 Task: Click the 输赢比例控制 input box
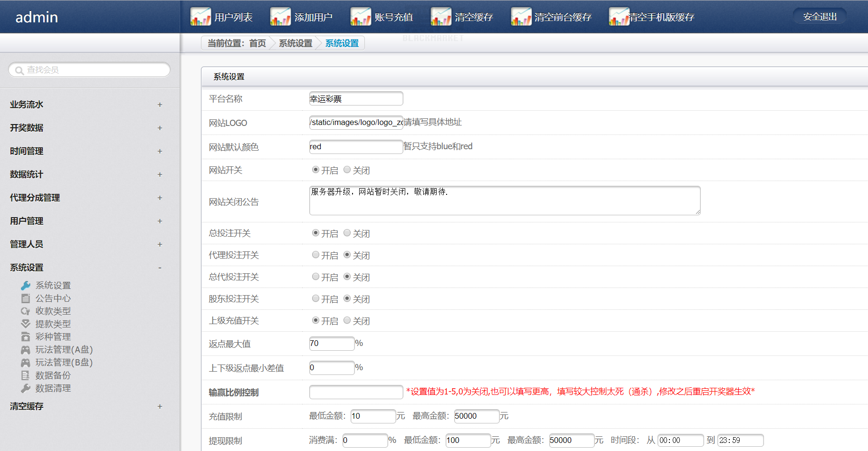click(356, 392)
